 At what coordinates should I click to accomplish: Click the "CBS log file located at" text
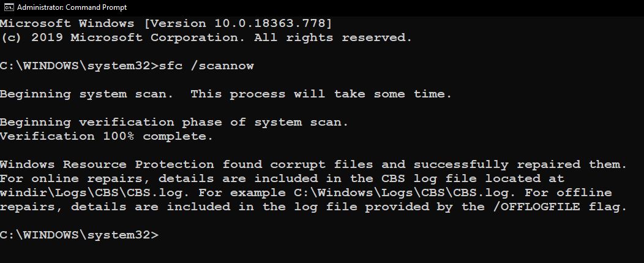tap(465, 178)
